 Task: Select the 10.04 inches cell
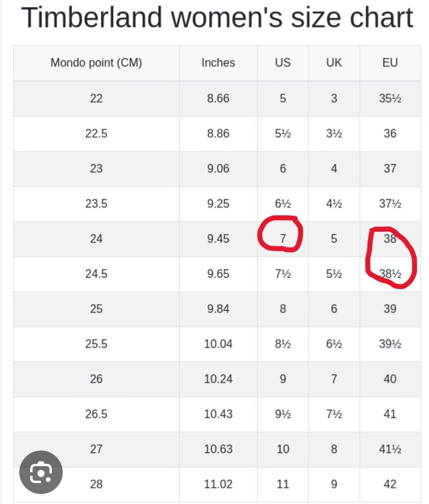pos(219,344)
